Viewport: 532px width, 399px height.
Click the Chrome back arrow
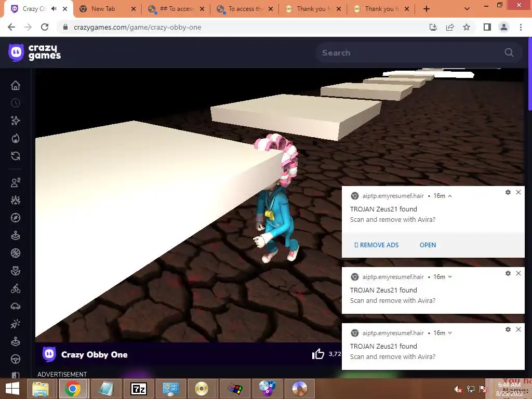(11, 27)
